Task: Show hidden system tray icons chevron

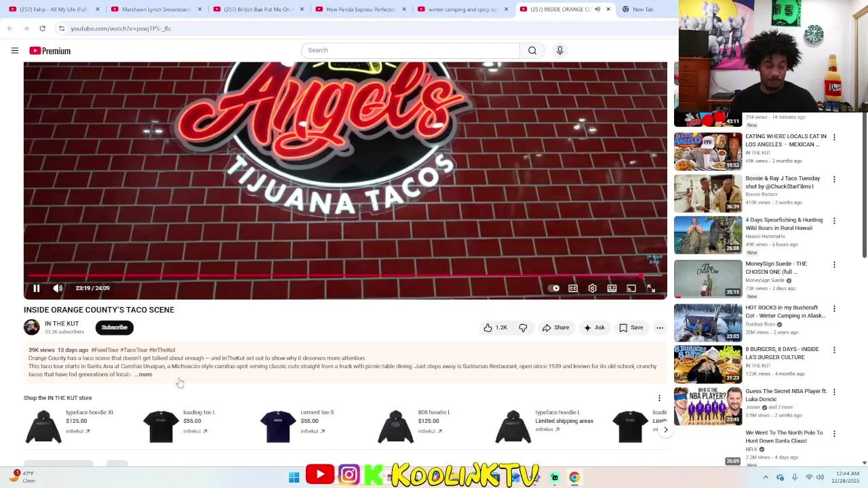Action: tap(766, 477)
